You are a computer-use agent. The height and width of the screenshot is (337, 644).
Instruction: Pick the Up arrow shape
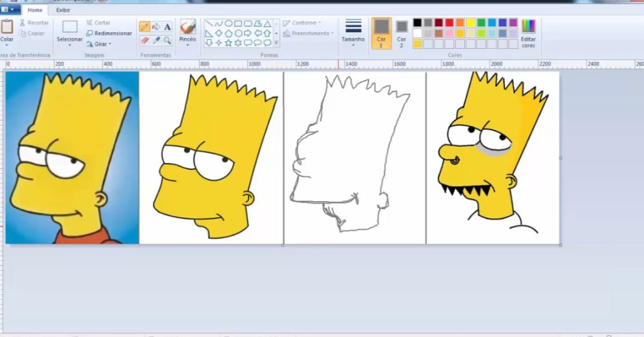pos(267,34)
